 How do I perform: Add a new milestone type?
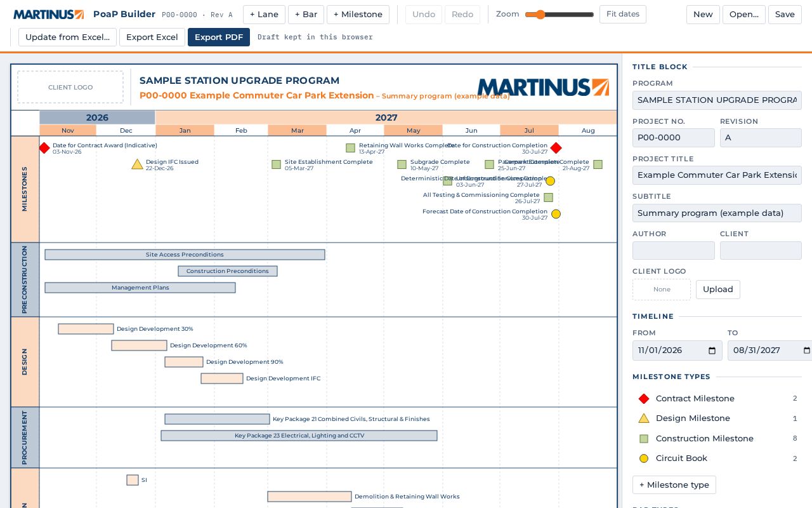coord(674,485)
